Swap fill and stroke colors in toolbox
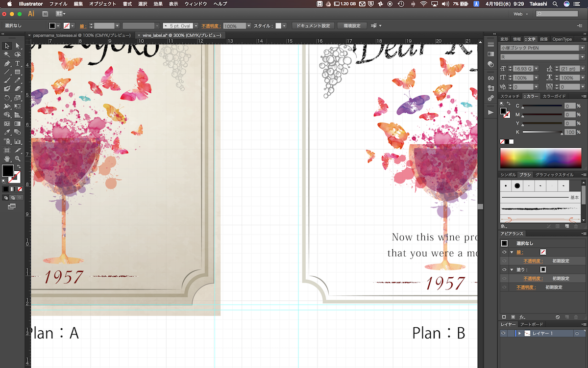 pyautogui.click(x=19, y=166)
